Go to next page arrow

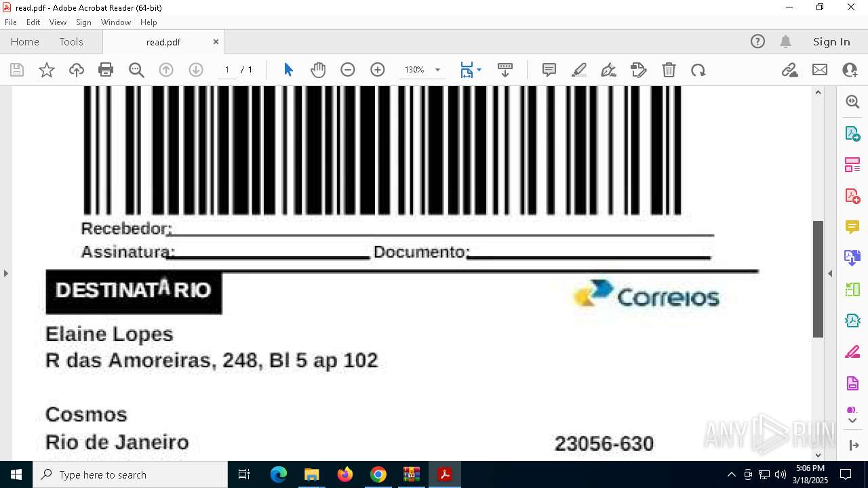pos(196,70)
